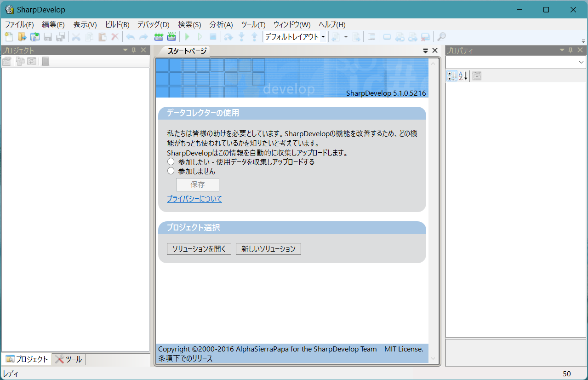This screenshot has width=588, height=380.
Task: Click the Open Project toolbar icon
Action: click(34, 37)
